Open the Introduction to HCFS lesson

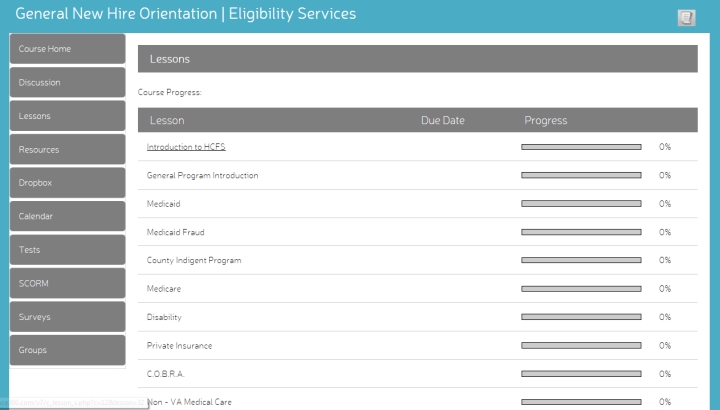click(x=186, y=147)
